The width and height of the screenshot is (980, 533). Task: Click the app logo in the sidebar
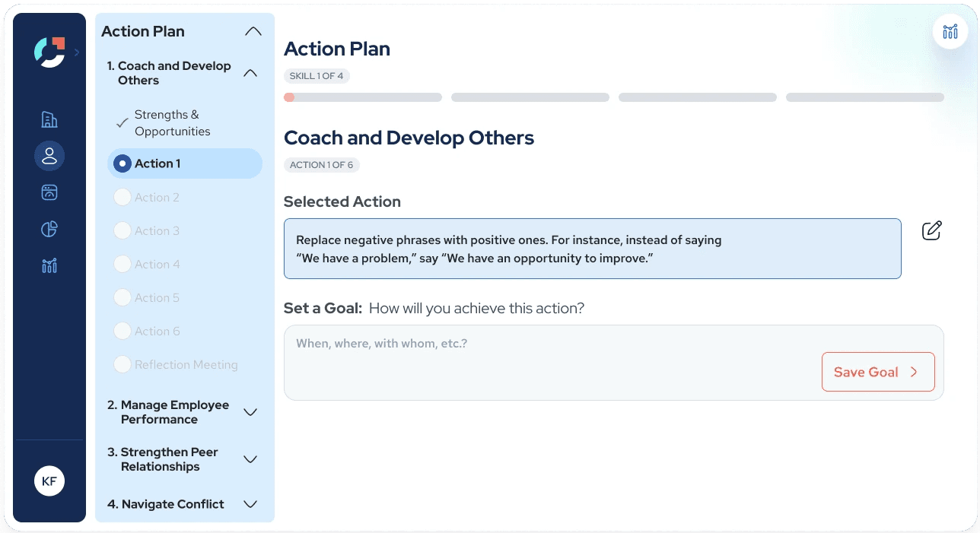coord(49,52)
